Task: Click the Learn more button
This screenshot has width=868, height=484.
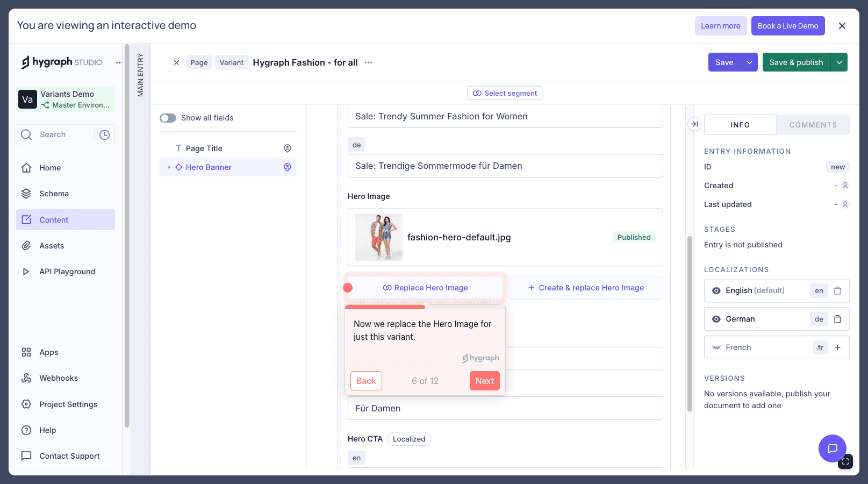Action: (x=721, y=26)
